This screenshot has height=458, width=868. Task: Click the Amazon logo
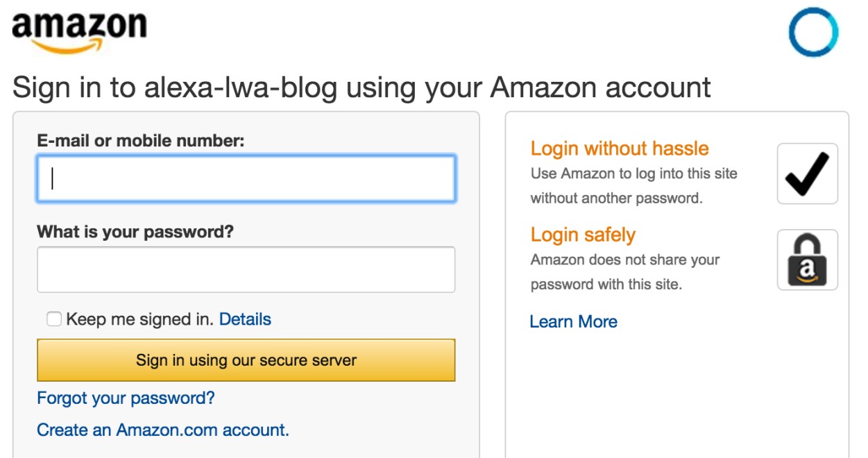pyautogui.click(x=79, y=31)
